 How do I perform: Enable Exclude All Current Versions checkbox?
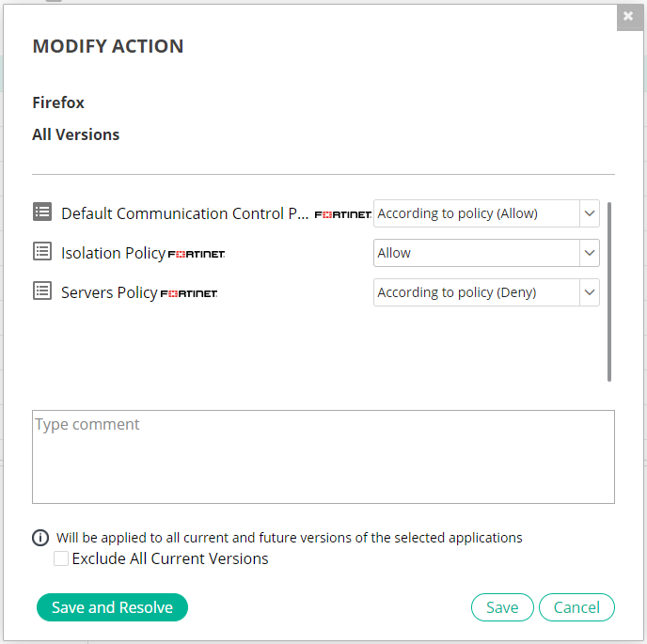point(61,558)
